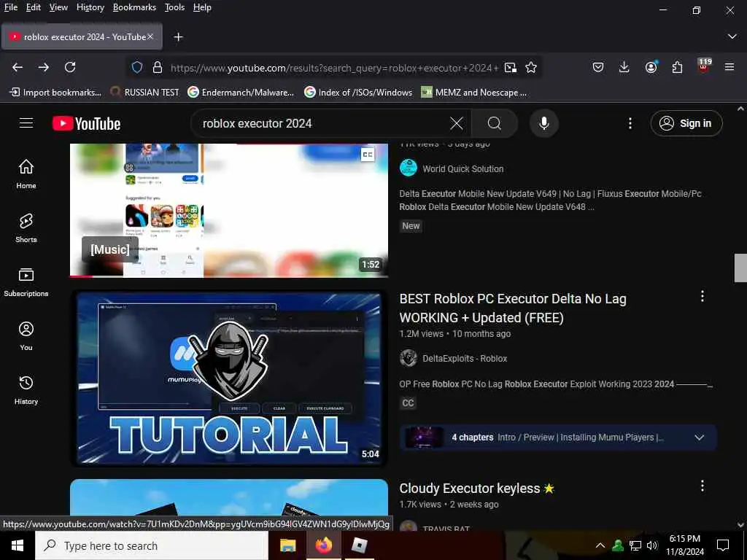Image resolution: width=747 pixels, height=560 pixels.
Task: Open YouTube settings three-dot menu
Action: pyautogui.click(x=630, y=123)
